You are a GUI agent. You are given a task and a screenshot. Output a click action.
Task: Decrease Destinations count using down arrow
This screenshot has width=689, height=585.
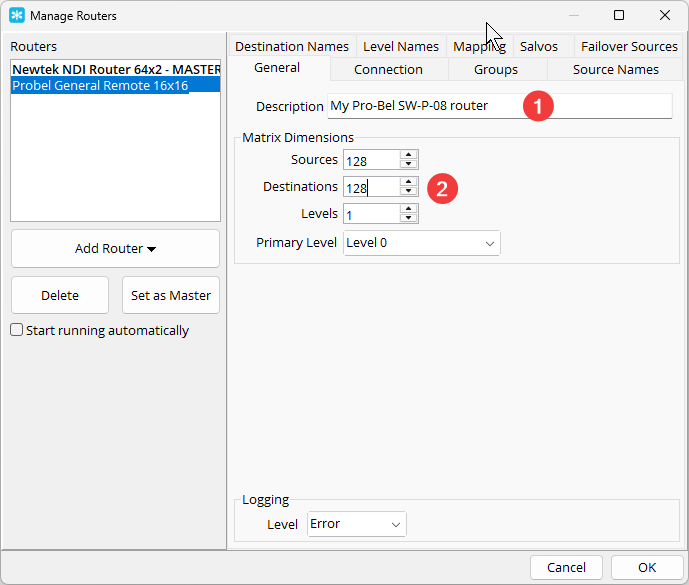(409, 191)
